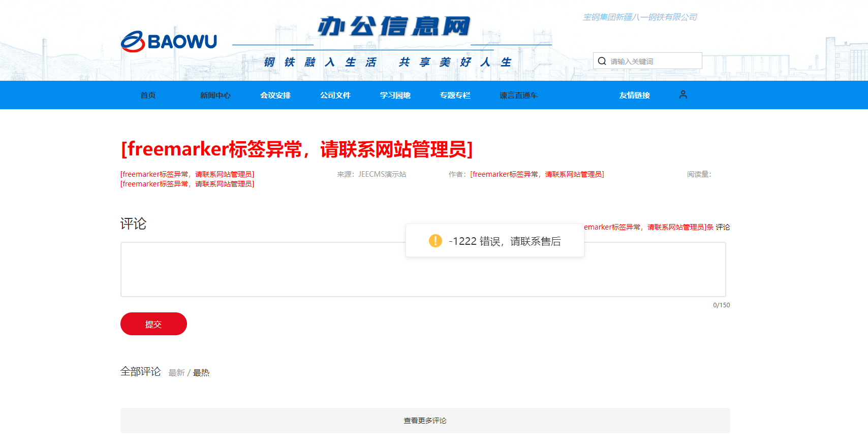Click the 来源：JEECMS演示站 source text
The height and width of the screenshot is (448, 868).
pos(371,174)
